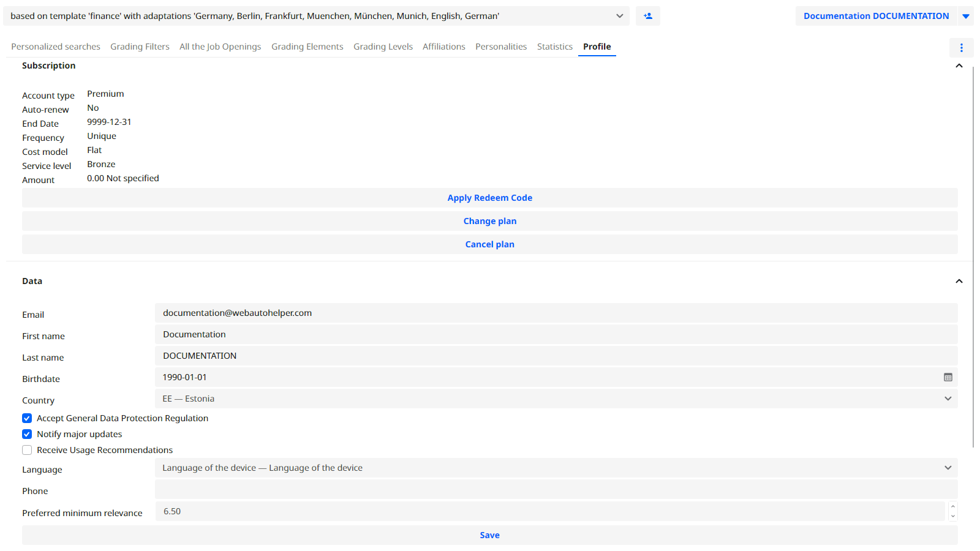Collapse the Data section chevron
Viewport: 980px width, 551px height.
(959, 282)
